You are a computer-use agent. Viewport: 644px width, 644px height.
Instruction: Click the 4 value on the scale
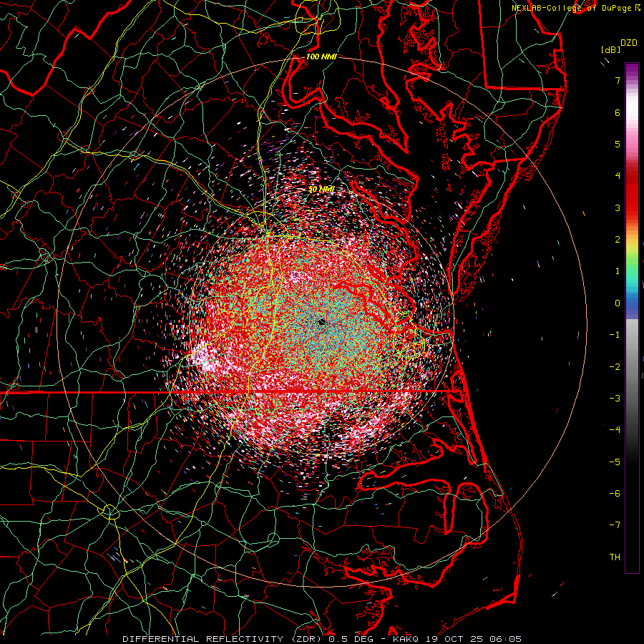pos(618,176)
